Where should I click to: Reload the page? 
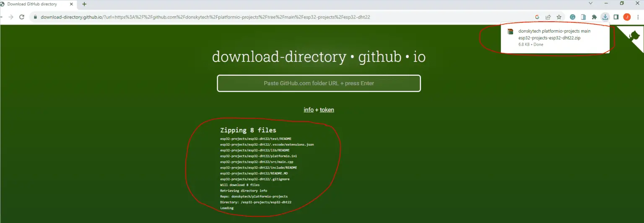coord(22,17)
